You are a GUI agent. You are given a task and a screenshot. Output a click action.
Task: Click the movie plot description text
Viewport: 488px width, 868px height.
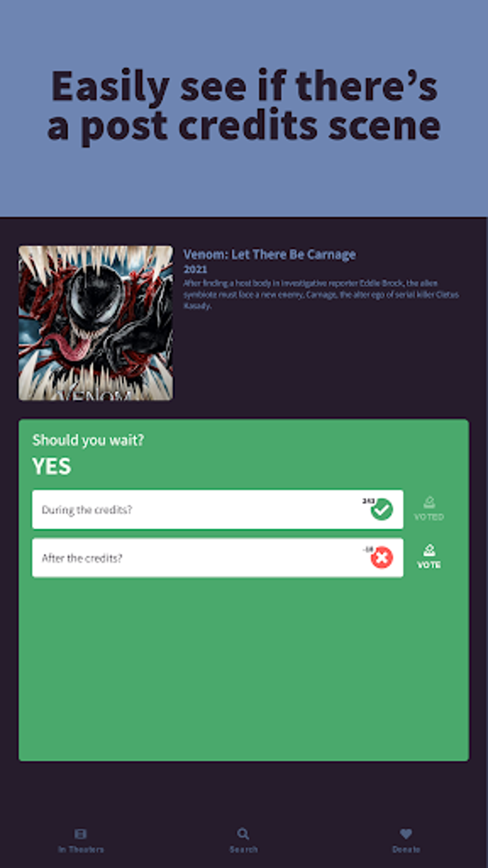pyautogui.click(x=321, y=294)
